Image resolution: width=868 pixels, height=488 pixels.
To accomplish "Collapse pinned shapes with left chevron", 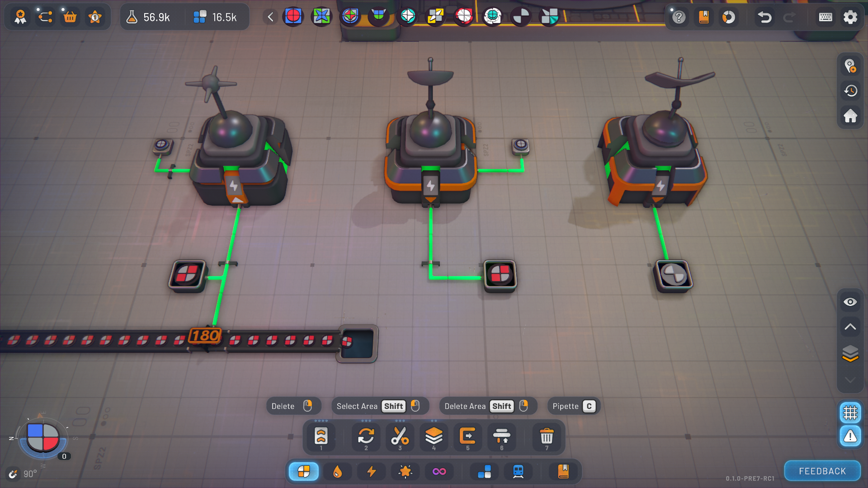I will (x=270, y=17).
